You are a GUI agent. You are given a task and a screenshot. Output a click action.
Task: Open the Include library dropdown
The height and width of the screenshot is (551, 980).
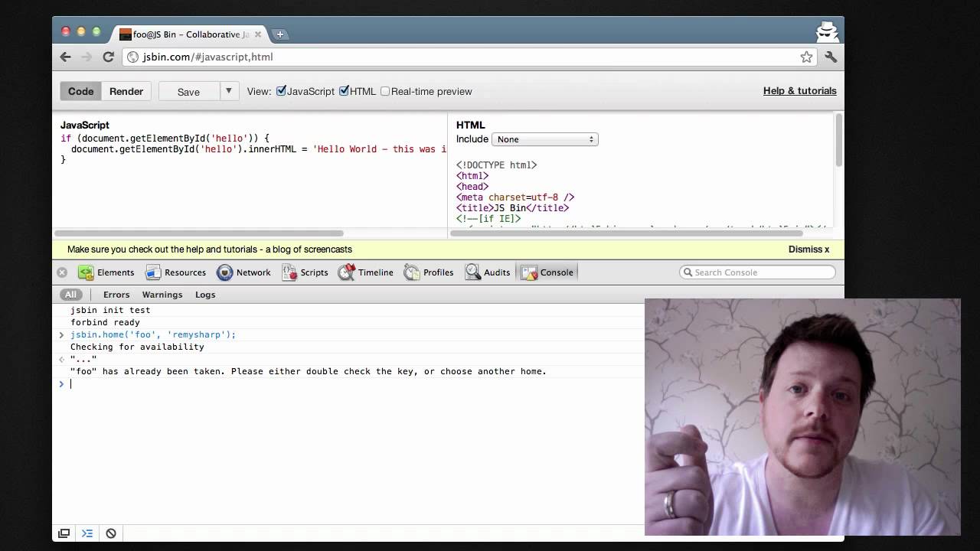click(544, 139)
